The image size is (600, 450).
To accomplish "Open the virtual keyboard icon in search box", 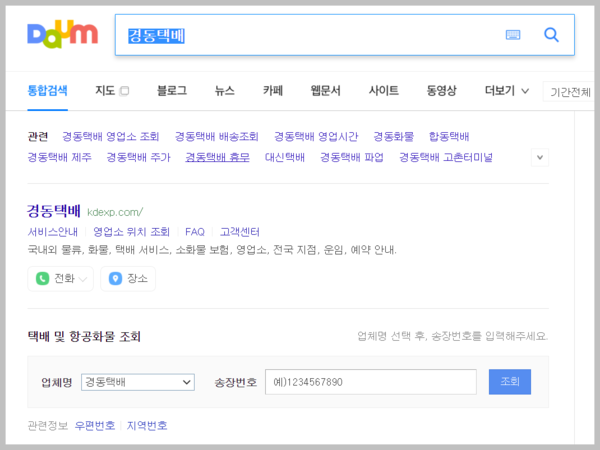I will (x=513, y=35).
